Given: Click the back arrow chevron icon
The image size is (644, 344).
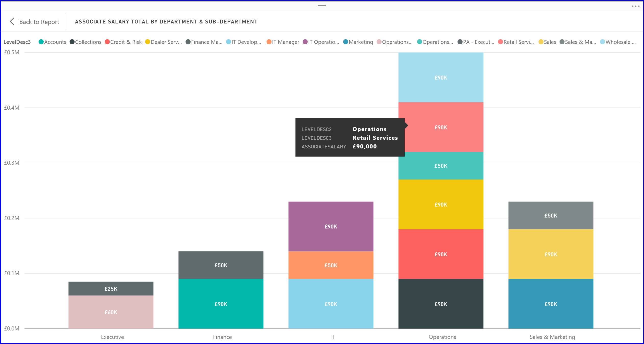Looking at the screenshot, I should click(12, 21).
